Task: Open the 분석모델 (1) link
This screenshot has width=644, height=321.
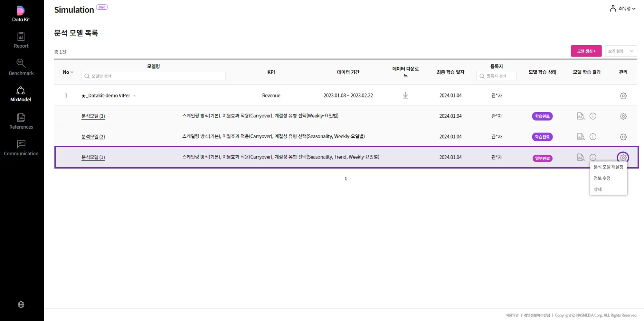Action: (93, 157)
